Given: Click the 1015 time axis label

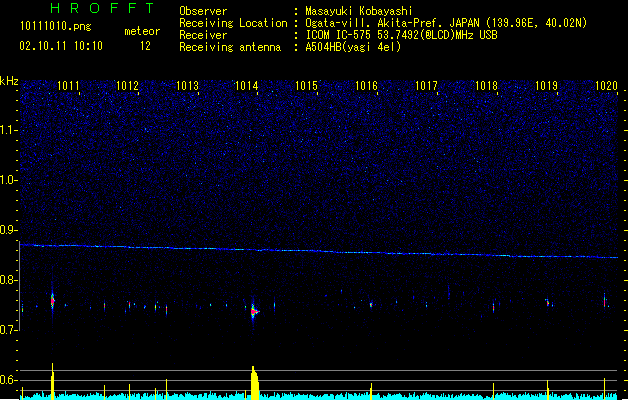Looking at the screenshot, I should tap(306, 86).
